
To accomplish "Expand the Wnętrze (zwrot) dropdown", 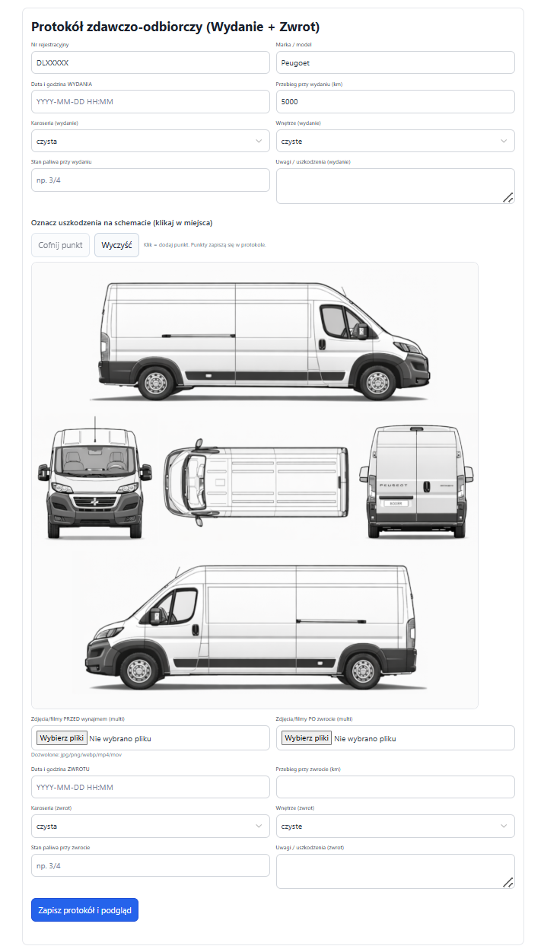I will point(396,826).
